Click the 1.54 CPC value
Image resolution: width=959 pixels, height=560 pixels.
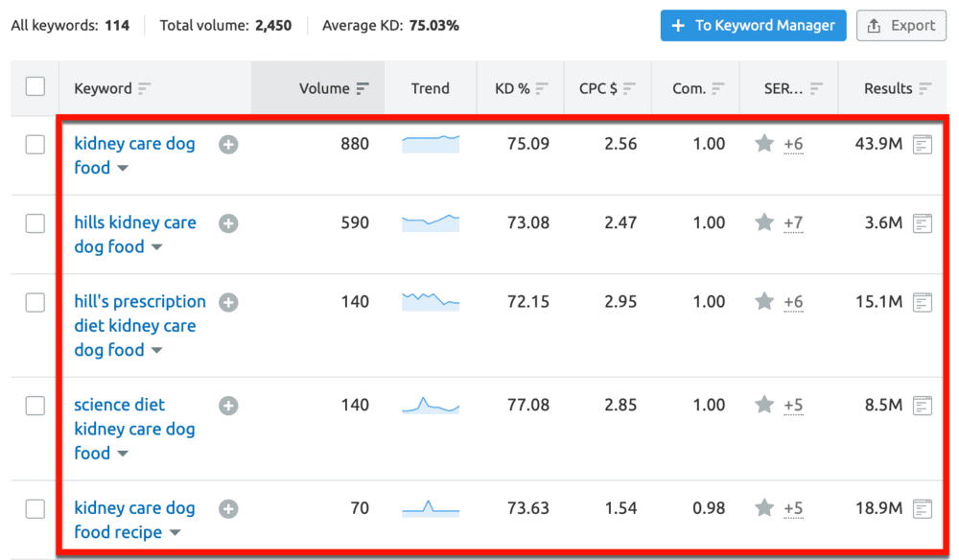pos(620,508)
